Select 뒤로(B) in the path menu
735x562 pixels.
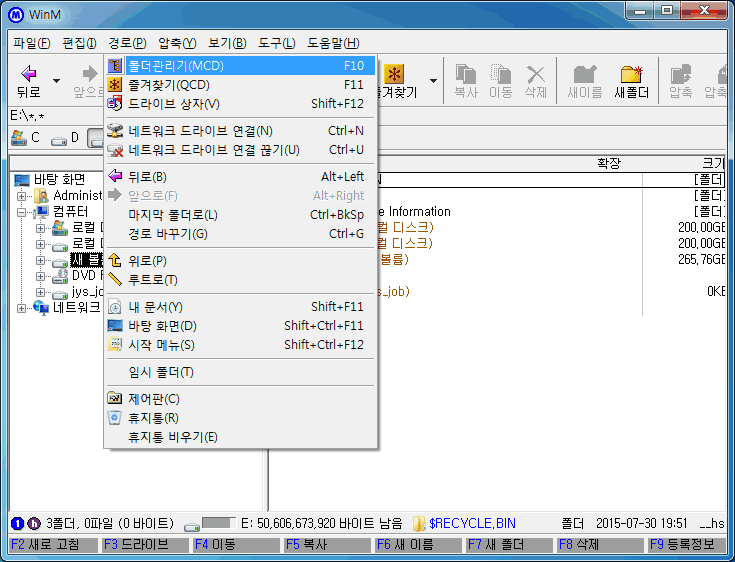point(240,177)
